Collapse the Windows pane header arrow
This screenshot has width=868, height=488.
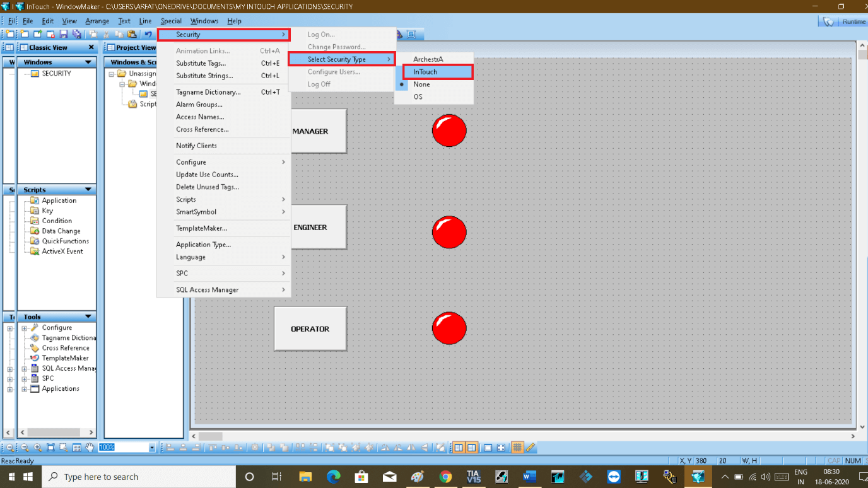pos(88,62)
